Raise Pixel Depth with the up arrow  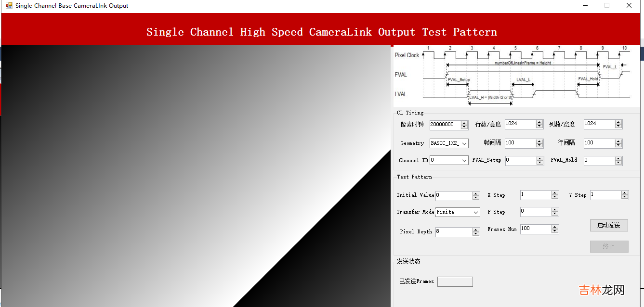click(476, 230)
